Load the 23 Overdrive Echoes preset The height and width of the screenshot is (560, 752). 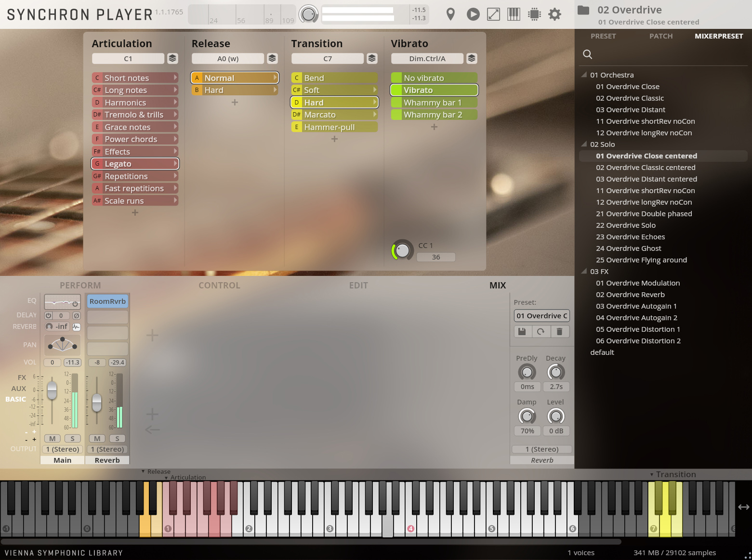630,236
